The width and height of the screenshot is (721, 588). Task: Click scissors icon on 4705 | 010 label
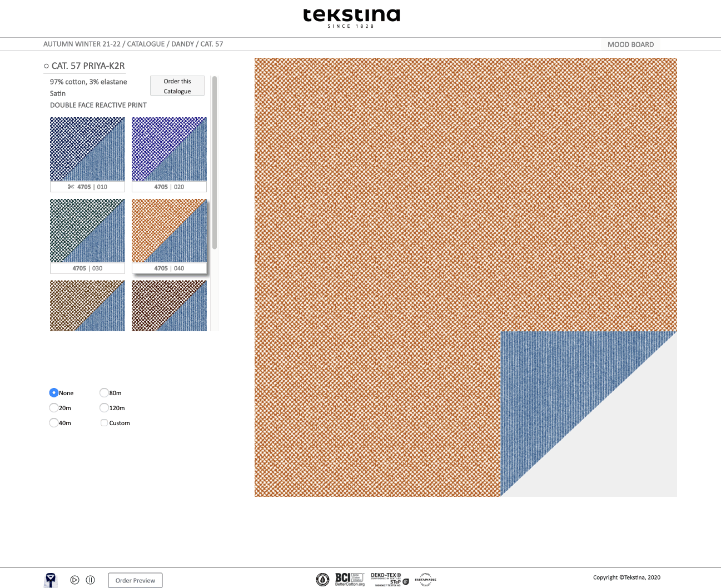coord(71,187)
